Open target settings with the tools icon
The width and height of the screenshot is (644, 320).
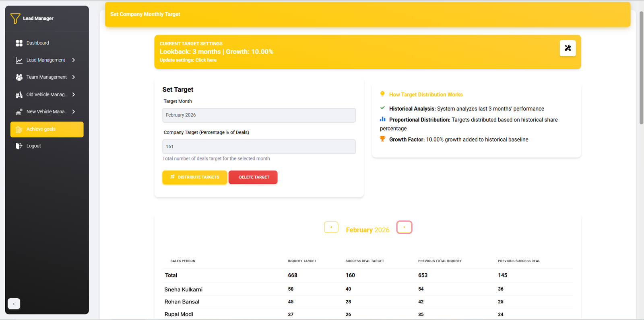pyautogui.click(x=568, y=48)
